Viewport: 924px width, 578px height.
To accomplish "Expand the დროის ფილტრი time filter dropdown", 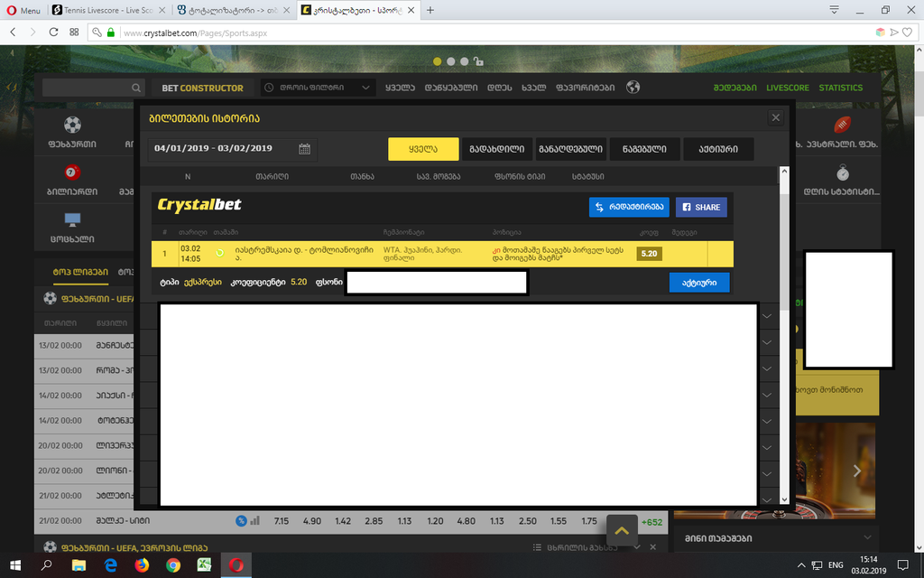I will pos(319,88).
